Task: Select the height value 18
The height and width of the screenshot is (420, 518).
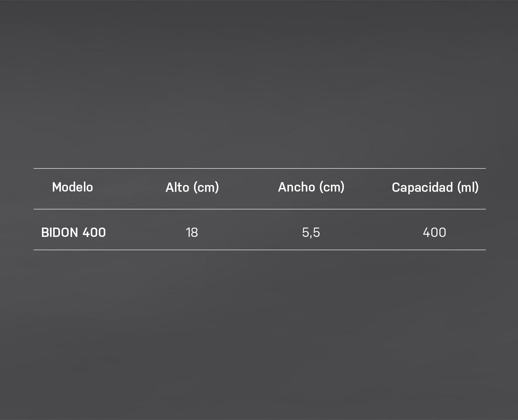Action: coord(192,233)
